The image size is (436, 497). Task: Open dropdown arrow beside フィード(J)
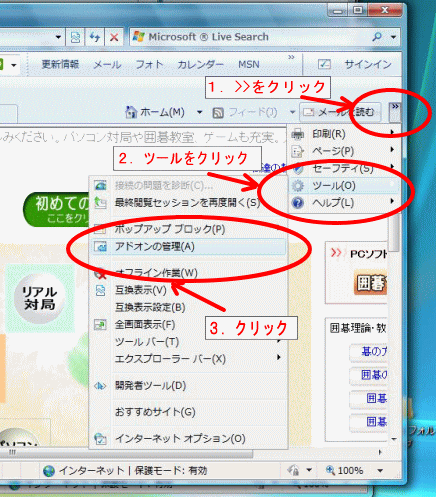(292, 112)
